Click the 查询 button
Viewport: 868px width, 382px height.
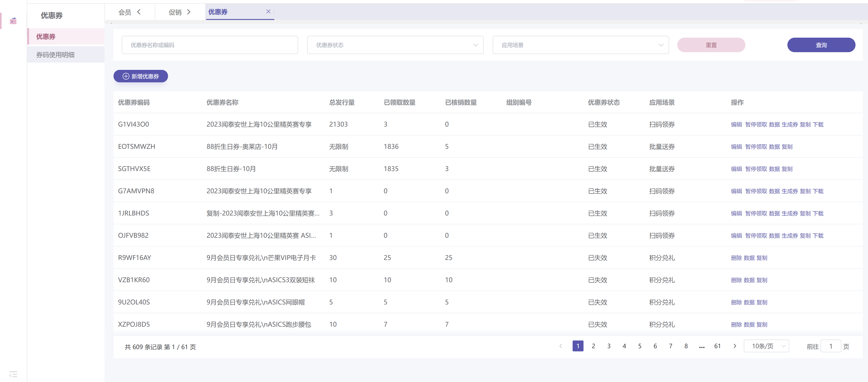tap(821, 45)
